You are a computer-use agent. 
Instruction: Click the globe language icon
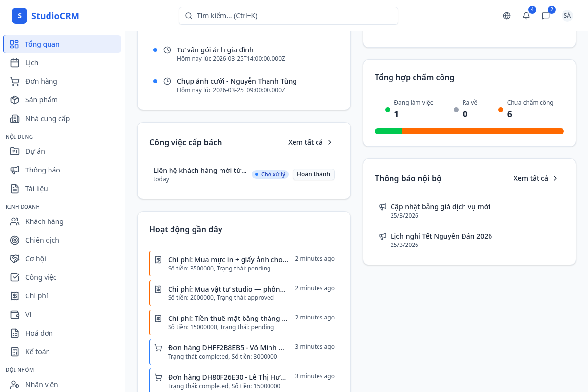(507, 16)
